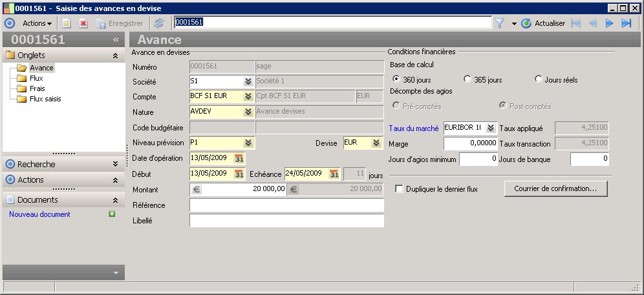This screenshot has width=644, height=295.
Task: Click the Documents panel page icon
Action: coord(10,200)
